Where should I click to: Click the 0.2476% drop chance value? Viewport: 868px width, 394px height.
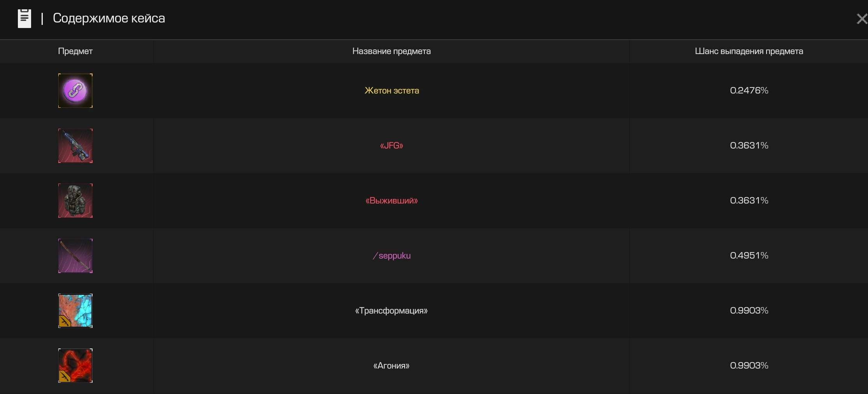tap(749, 91)
